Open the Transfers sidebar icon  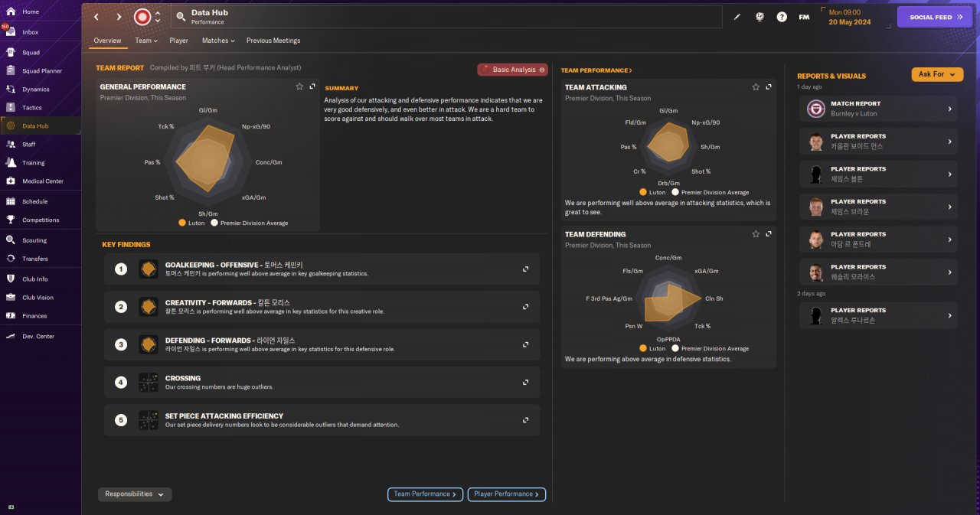click(11, 259)
